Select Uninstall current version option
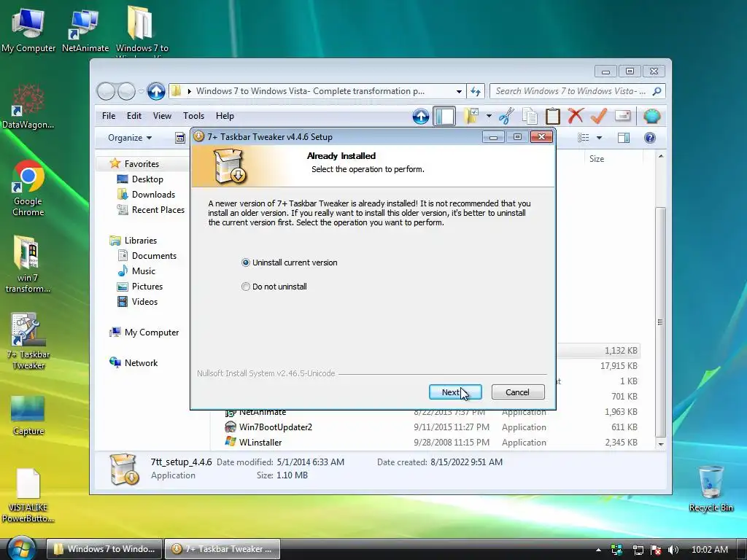747x560 pixels. coord(290,262)
